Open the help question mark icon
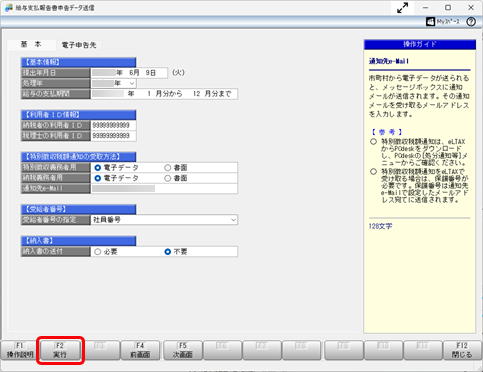This screenshot has width=483, height=372. [x=471, y=22]
